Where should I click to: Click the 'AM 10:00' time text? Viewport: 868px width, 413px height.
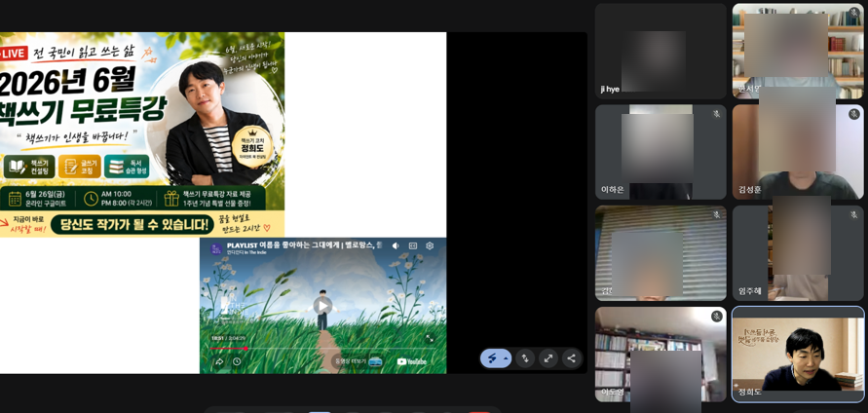coord(116,194)
